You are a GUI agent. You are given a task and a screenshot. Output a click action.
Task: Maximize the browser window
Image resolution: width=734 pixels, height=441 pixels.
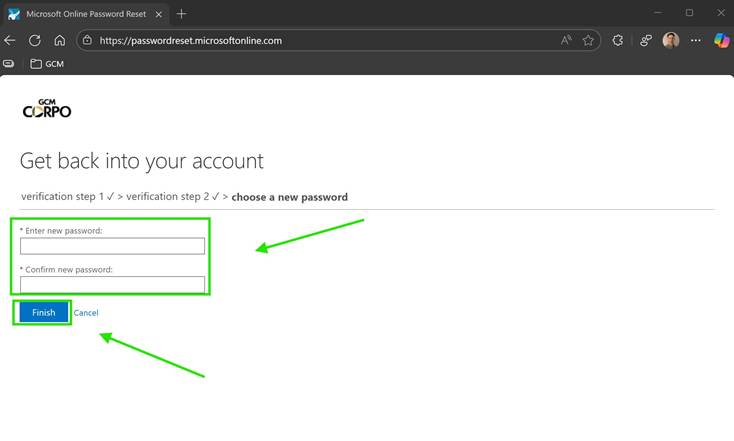click(689, 13)
